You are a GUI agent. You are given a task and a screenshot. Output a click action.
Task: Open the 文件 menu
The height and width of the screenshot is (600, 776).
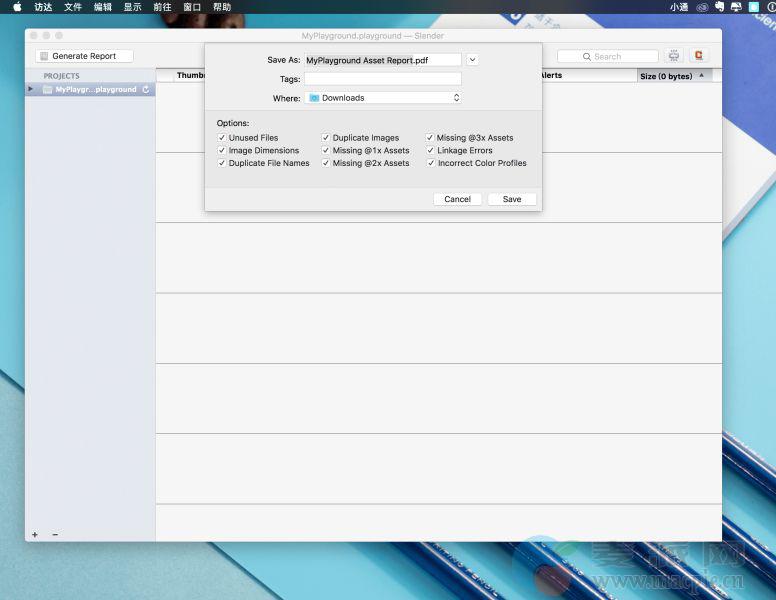coord(73,7)
